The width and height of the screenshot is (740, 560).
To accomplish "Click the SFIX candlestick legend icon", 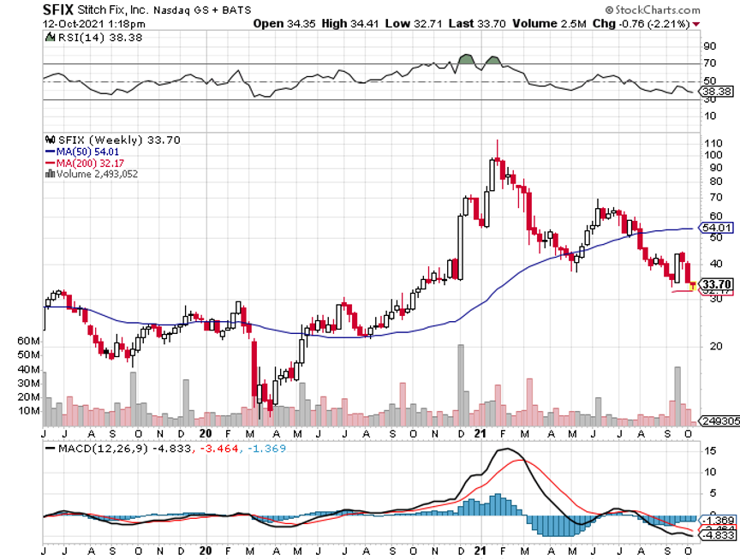I will pyautogui.click(x=49, y=140).
